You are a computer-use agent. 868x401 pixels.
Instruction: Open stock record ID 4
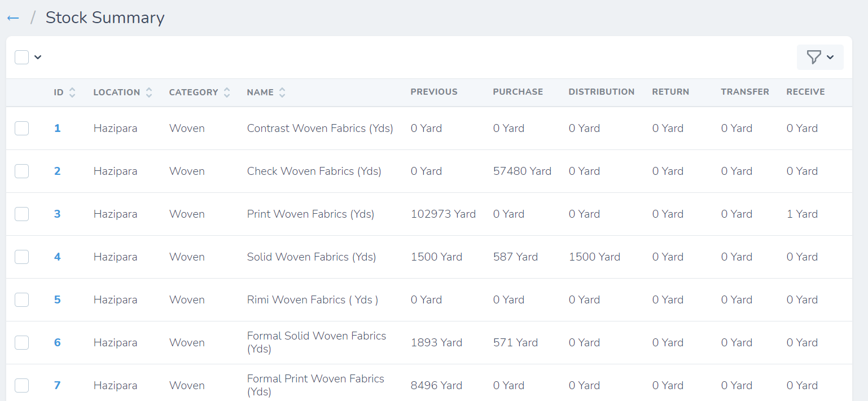coord(57,257)
